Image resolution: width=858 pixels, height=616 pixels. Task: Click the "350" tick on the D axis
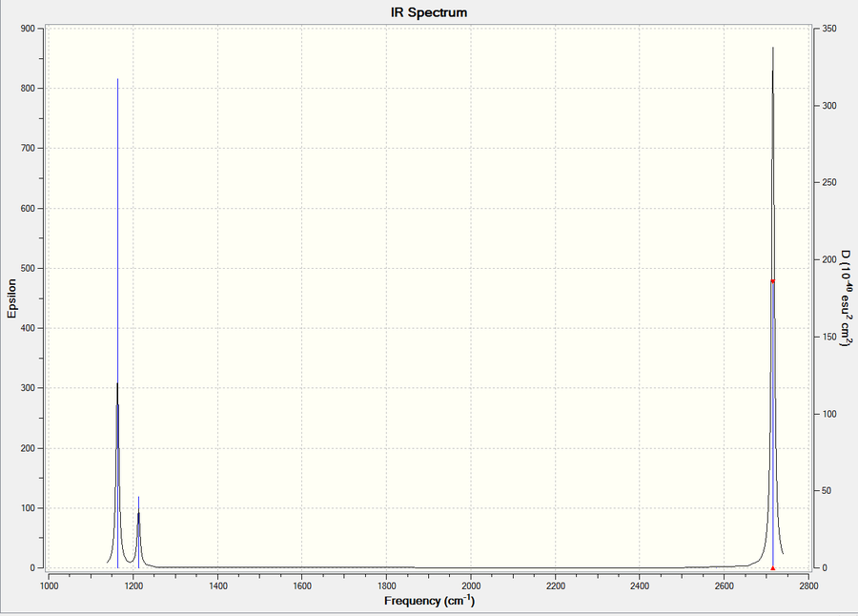[x=829, y=29]
